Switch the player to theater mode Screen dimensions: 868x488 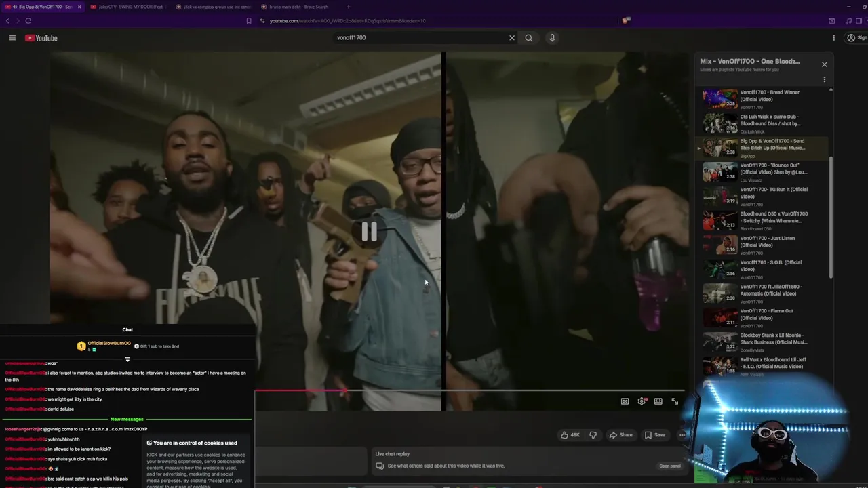coord(658,401)
